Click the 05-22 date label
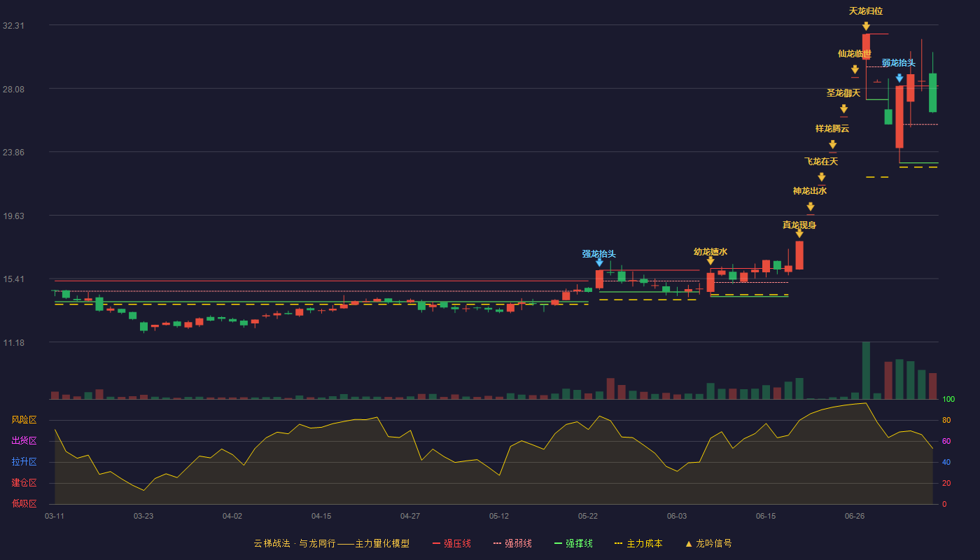This screenshot has height=560, width=980. coord(588,516)
